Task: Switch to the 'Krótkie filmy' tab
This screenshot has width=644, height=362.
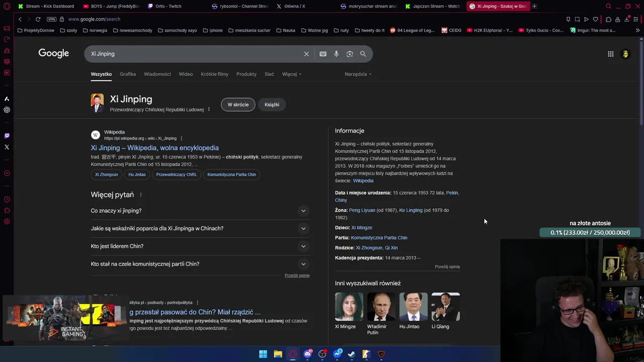Action: point(214,74)
